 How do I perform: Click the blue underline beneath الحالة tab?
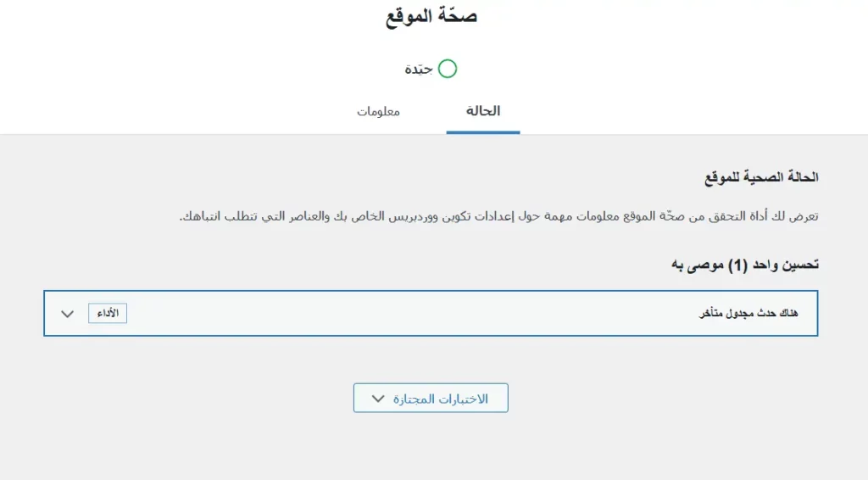coord(483,132)
